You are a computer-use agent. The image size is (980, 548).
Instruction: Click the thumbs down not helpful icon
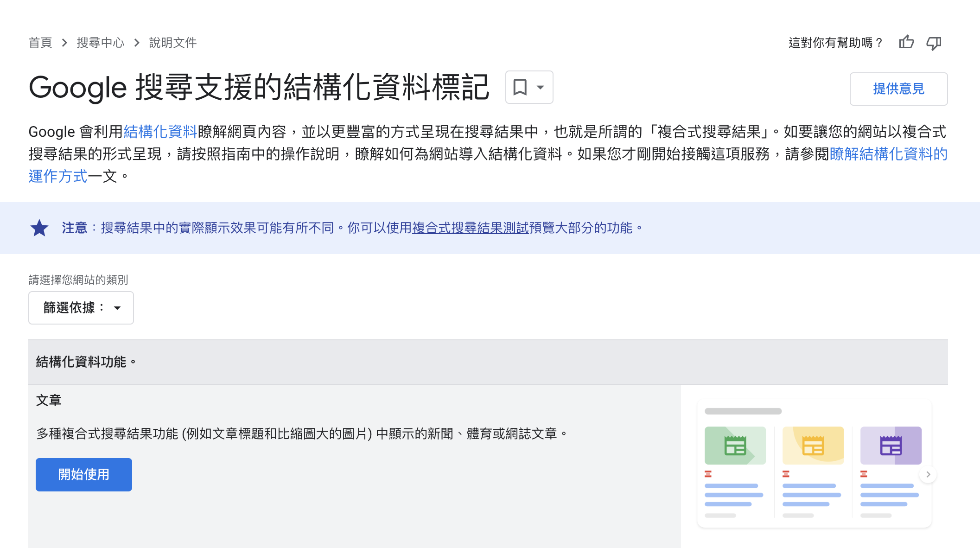click(934, 43)
